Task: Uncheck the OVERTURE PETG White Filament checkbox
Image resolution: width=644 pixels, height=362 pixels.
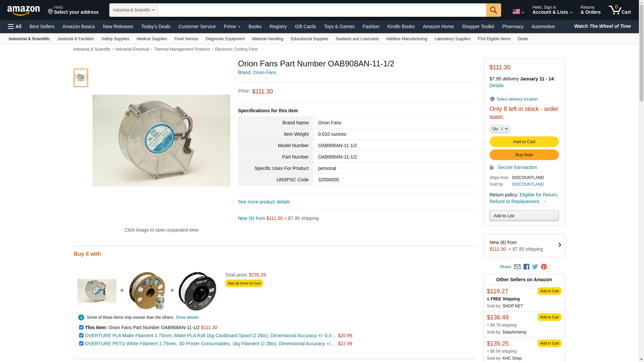Action: click(81, 343)
